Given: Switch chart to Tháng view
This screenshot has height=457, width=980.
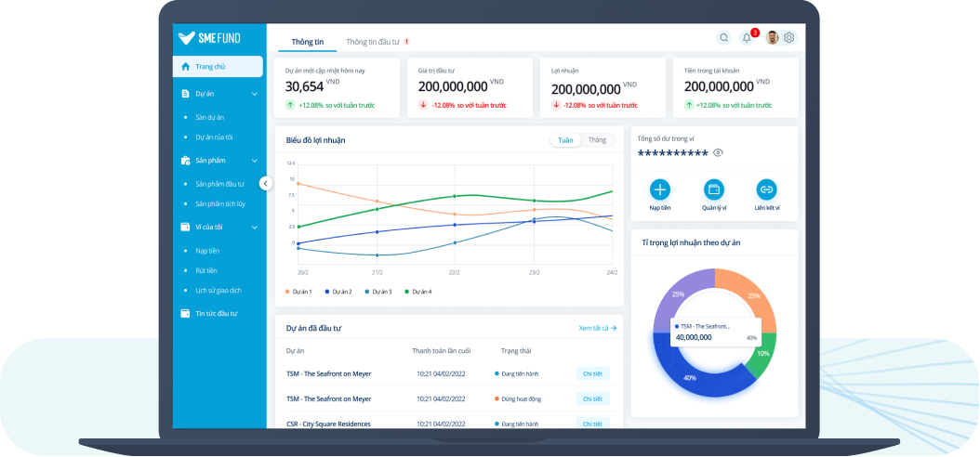Looking at the screenshot, I should pyautogui.click(x=597, y=140).
